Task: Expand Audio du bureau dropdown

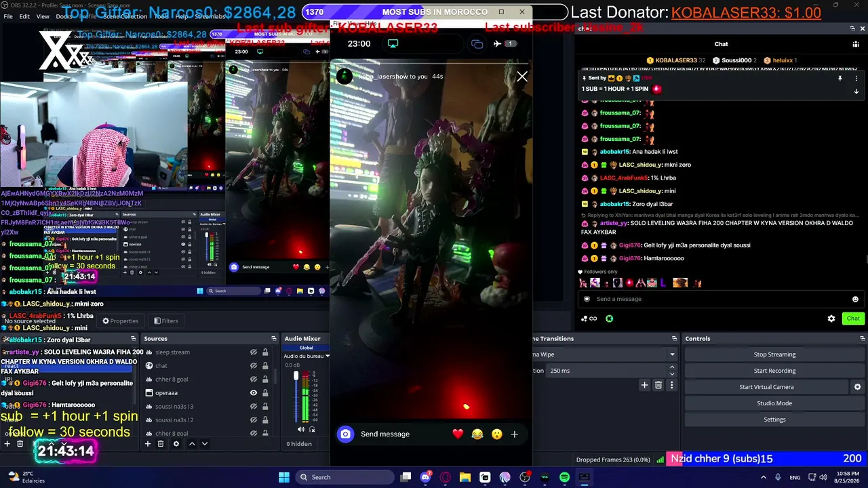Action: click(x=328, y=356)
